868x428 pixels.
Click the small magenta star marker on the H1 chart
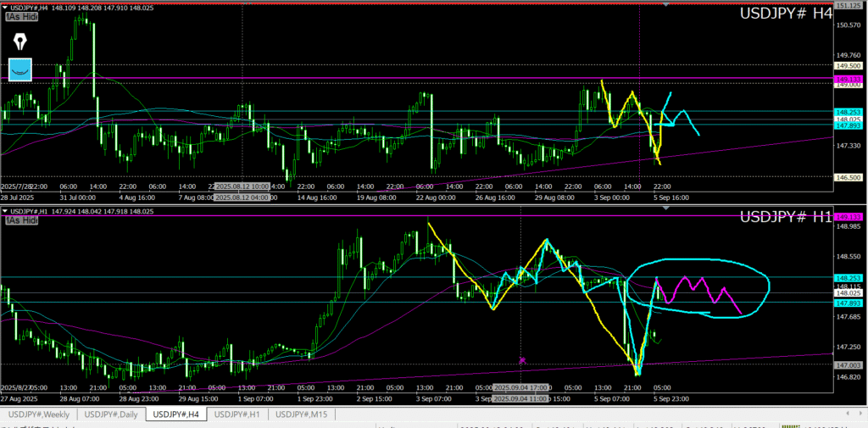coord(522,360)
